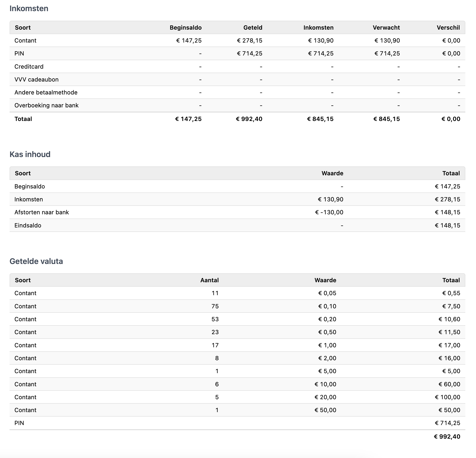Select the VVV cadeaubon row label
Image resolution: width=476 pixels, height=458 pixels.
(x=37, y=80)
